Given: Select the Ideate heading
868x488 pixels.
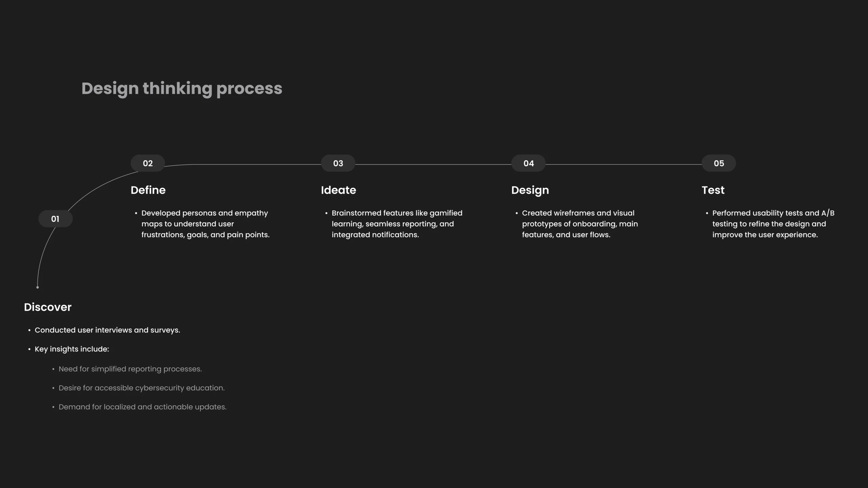Looking at the screenshot, I should tap(338, 190).
